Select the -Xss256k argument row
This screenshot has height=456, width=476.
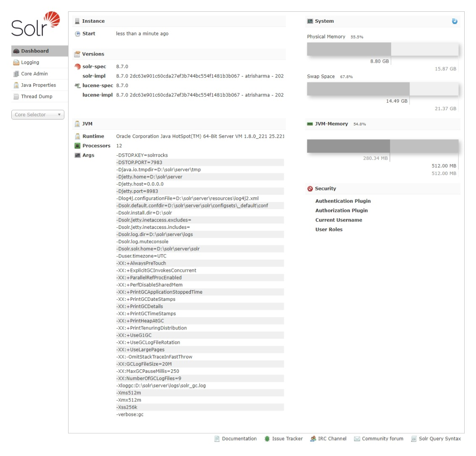coord(200,408)
